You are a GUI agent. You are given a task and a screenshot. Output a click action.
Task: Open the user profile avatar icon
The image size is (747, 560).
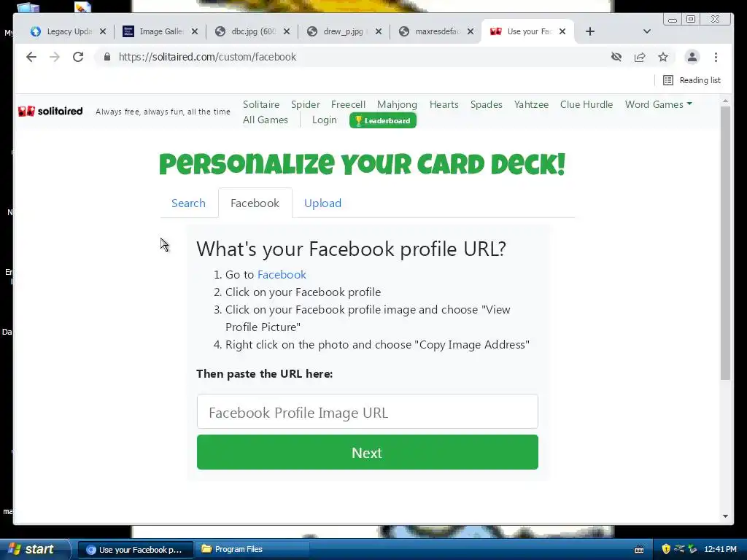(x=692, y=57)
